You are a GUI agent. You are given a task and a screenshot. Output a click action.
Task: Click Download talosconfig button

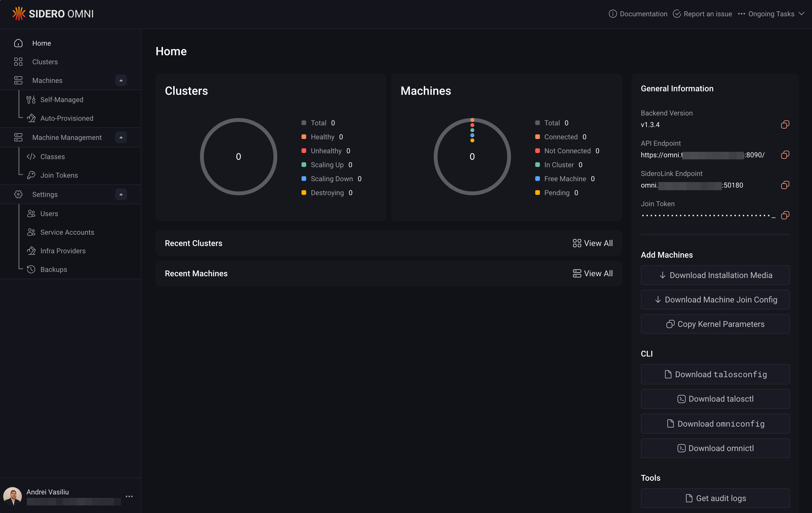pyautogui.click(x=715, y=375)
